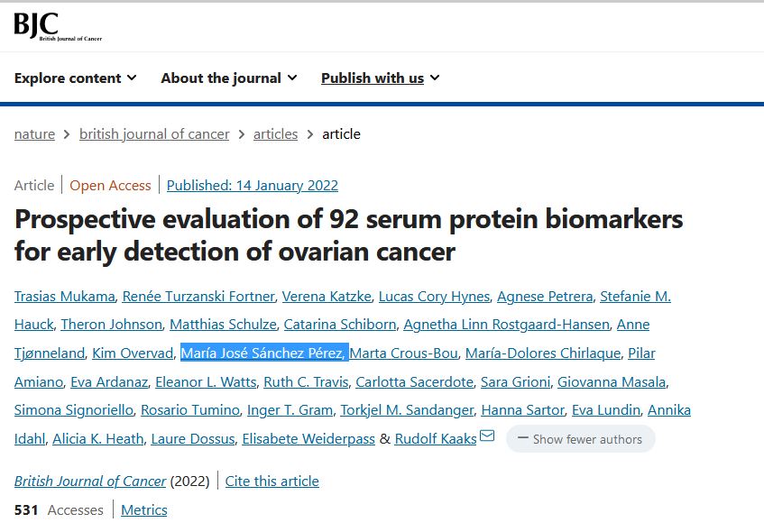This screenshot has width=764, height=532.
Task: Click author Marta Crous-Bou
Action: point(404,353)
